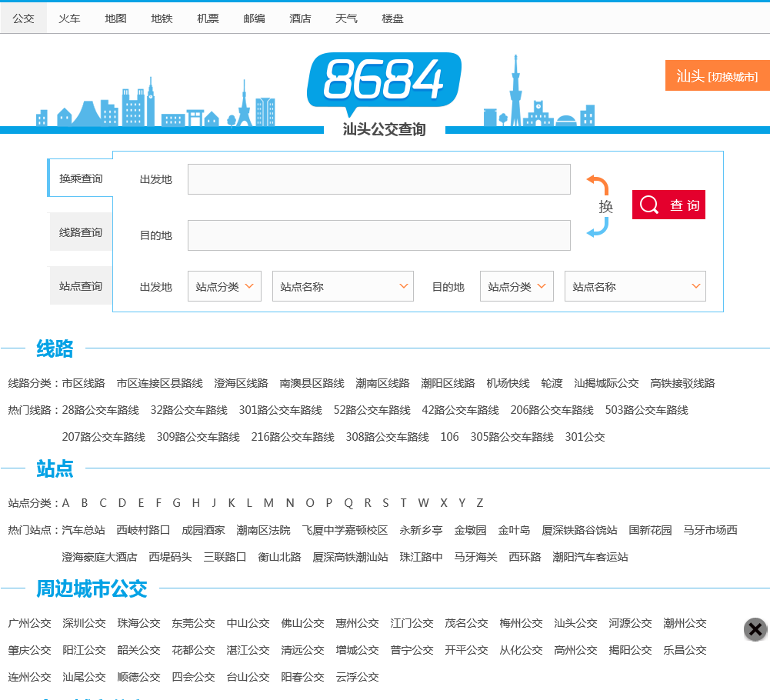Open 301公交 link
Viewport: 770px width, 700px height.
point(585,437)
